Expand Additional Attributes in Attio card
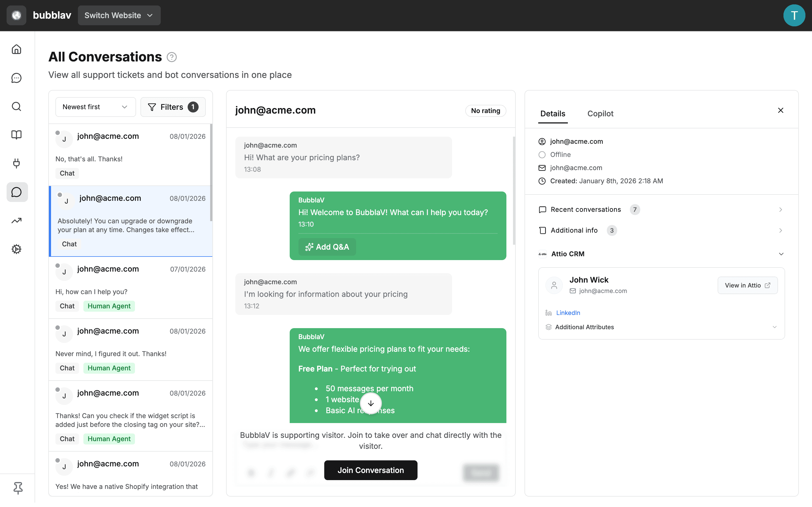Viewport: 812px width, 507px height. [774, 327]
